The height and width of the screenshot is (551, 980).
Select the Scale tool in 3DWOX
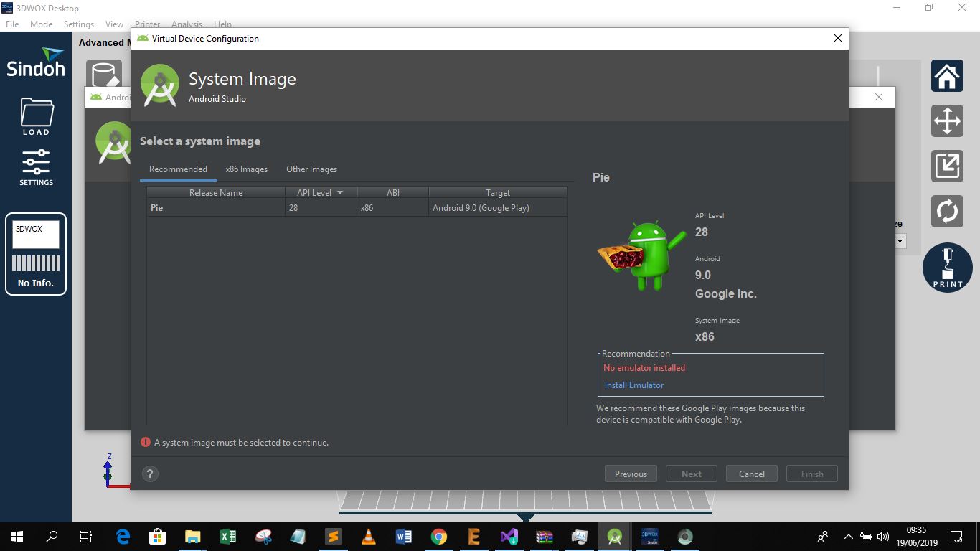click(947, 166)
